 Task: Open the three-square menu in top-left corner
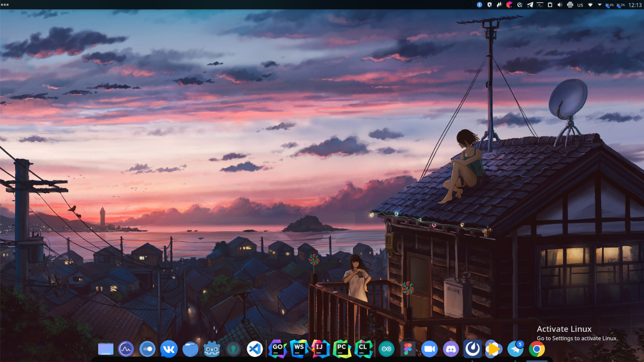(x=5, y=5)
